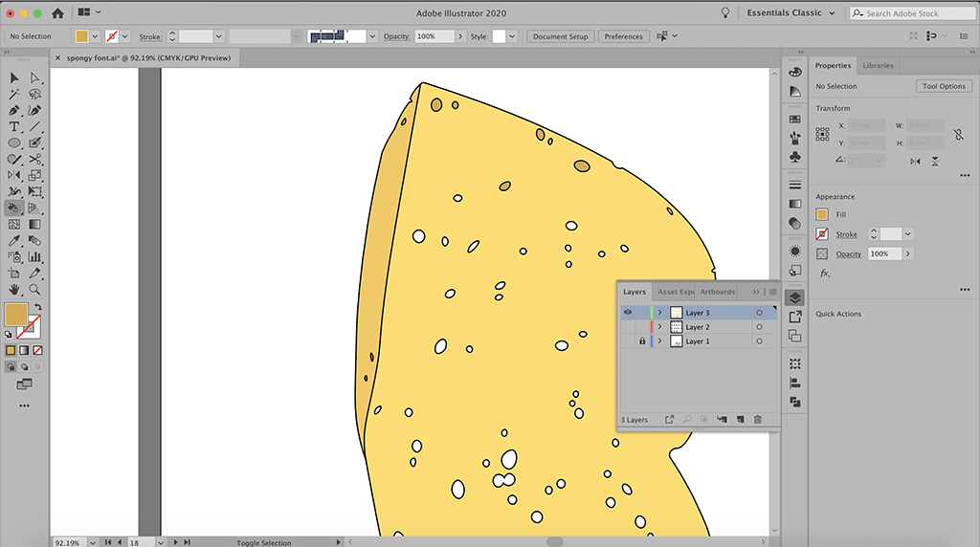
Task: Open the Artboards tab
Action: 718,292
